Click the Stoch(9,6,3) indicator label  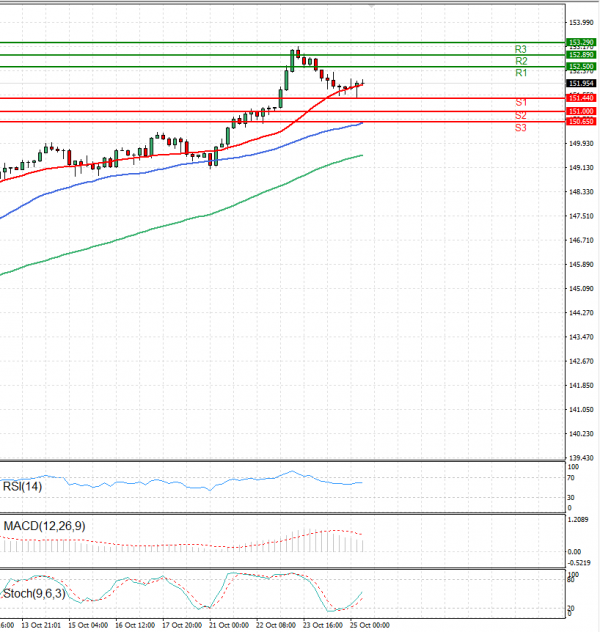[x=34, y=594]
